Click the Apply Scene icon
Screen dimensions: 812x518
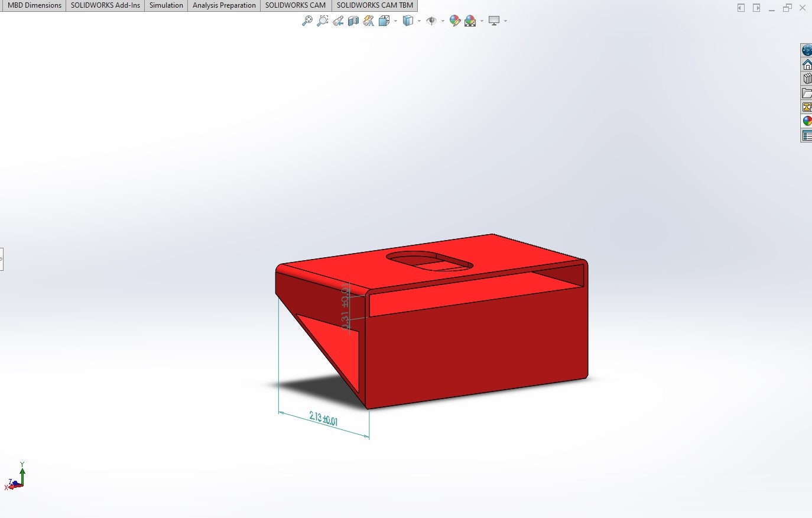point(470,21)
